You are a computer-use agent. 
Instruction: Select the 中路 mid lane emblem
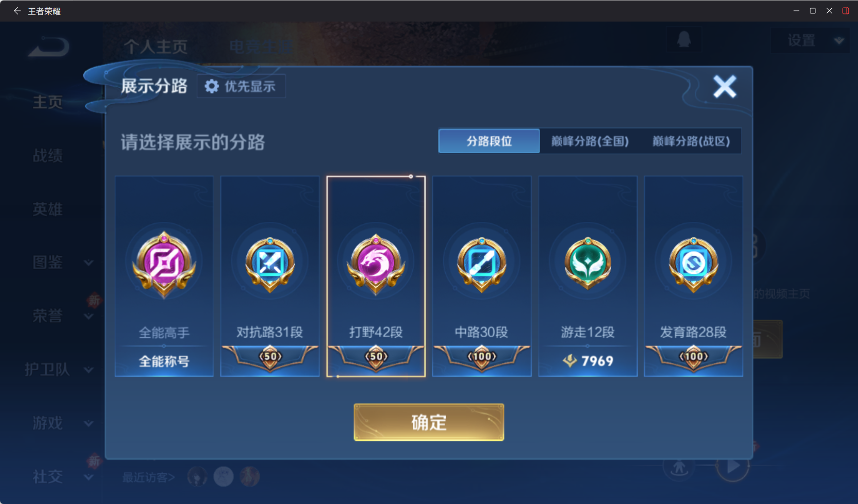point(482,264)
